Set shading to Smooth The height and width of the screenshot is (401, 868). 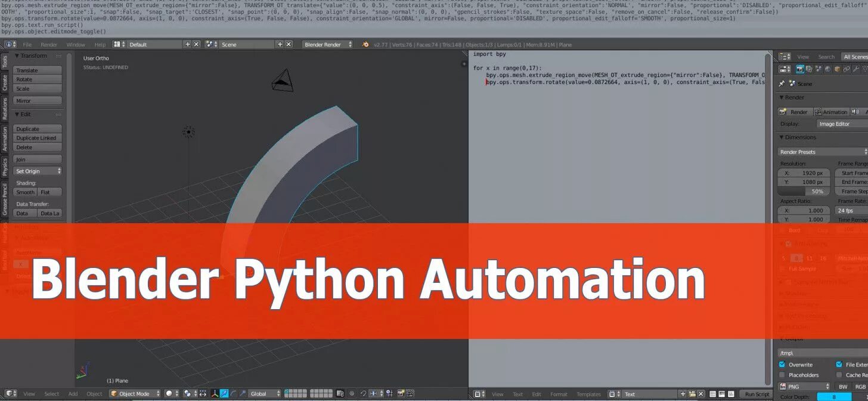25,192
